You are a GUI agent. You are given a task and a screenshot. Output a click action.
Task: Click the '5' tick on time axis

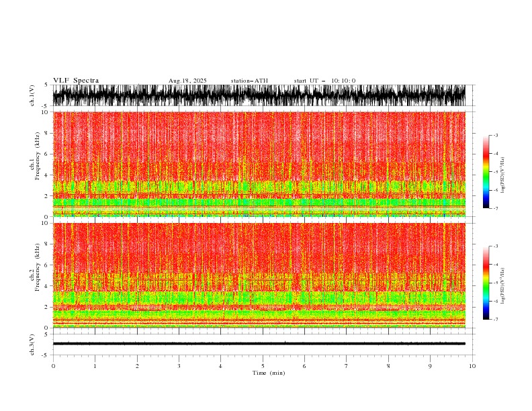click(263, 366)
